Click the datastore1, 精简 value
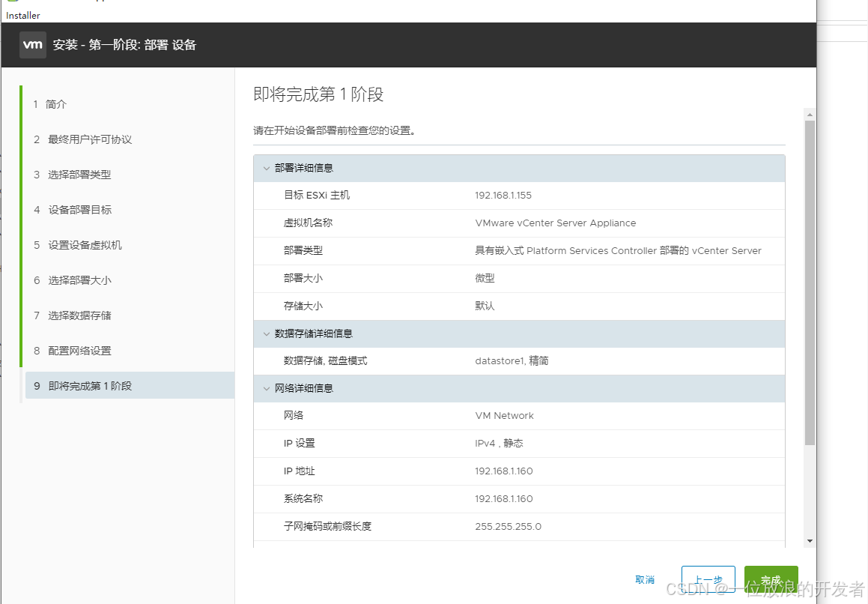This screenshot has width=868, height=604. (512, 360)
